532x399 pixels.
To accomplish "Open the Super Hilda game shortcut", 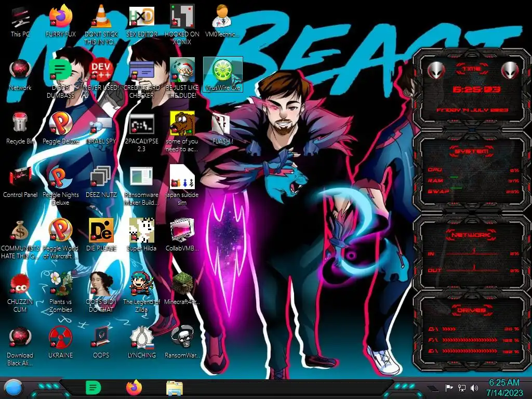I will point(141,235).
